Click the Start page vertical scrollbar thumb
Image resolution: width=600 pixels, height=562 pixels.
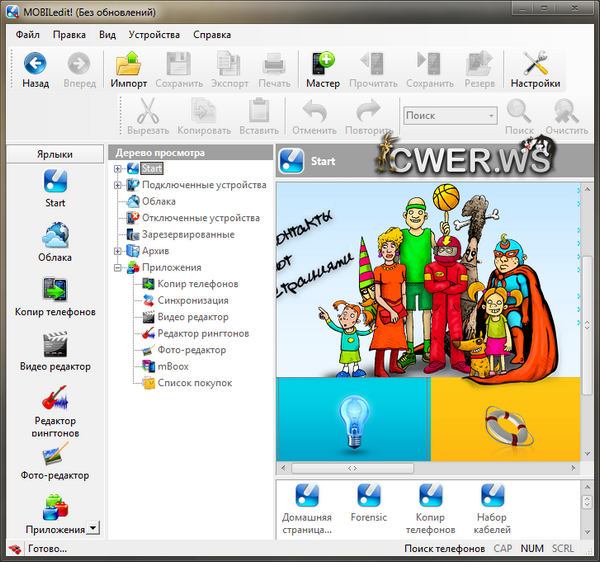(x=587, y=325)
